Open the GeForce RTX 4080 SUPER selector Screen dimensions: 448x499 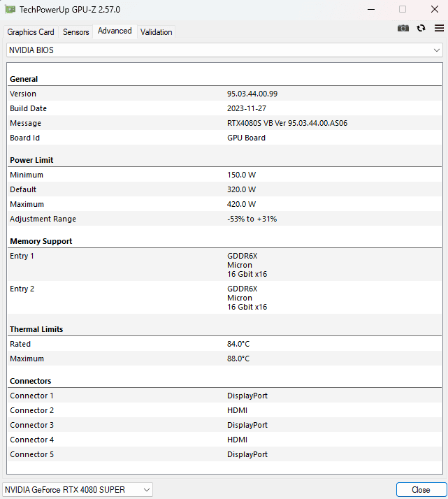pyautogui.click(x=78, y=490)
